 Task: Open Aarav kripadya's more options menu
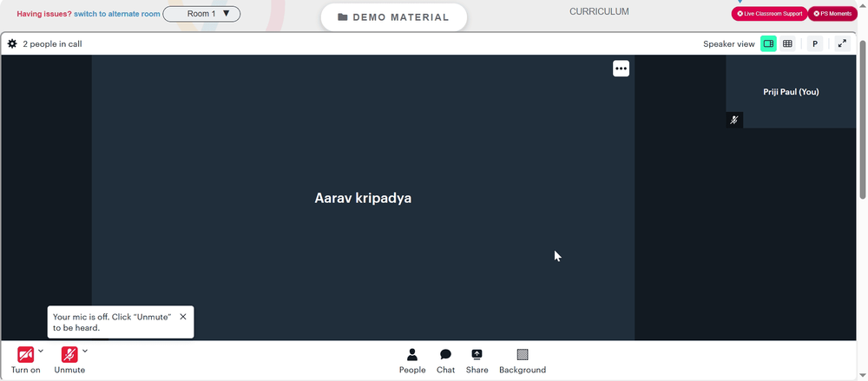621,69
